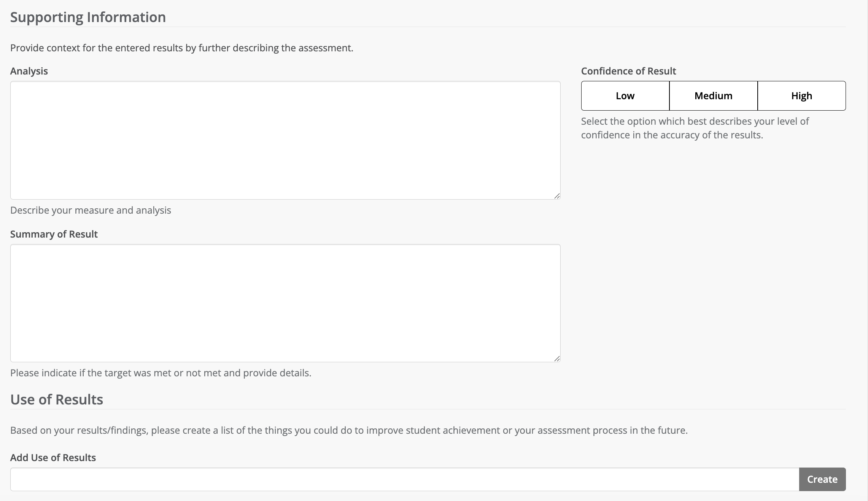Click the Add Use of Results label
This screenshot has width=868, height=501.
(53, 458)
